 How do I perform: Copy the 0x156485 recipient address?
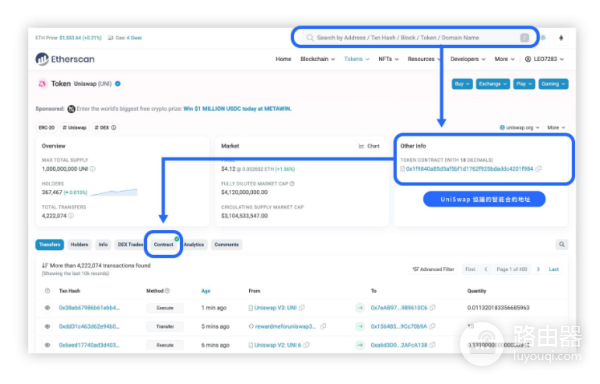pos(432,326)
